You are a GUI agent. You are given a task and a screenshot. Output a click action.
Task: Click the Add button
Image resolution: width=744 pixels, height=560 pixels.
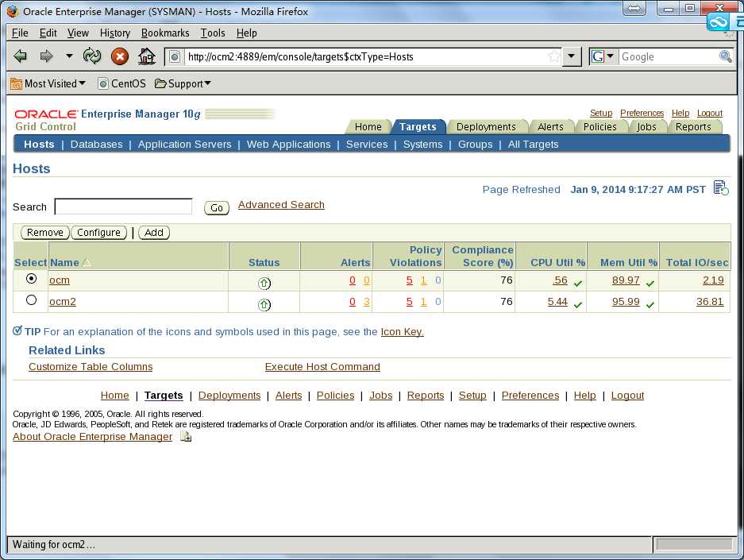tap(154, 233)
